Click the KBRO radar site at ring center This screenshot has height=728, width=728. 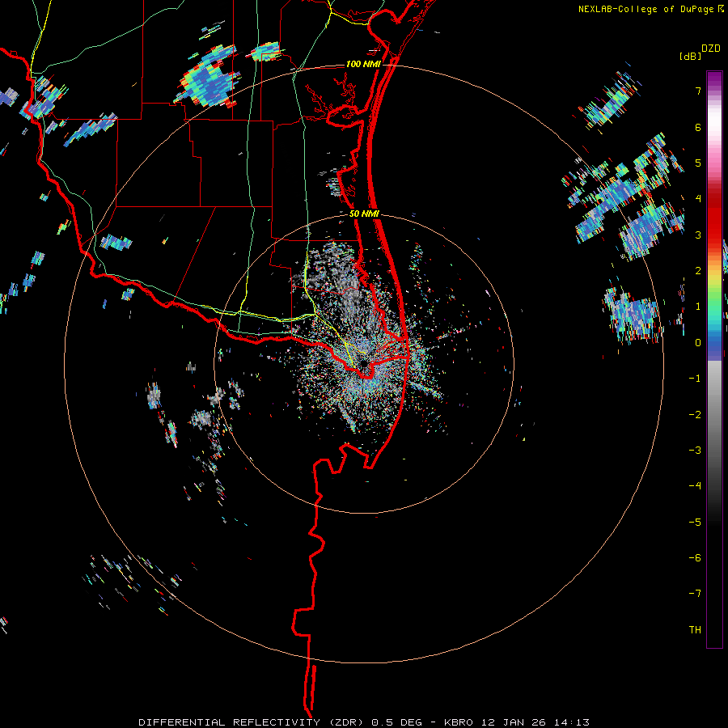(364, 364)
